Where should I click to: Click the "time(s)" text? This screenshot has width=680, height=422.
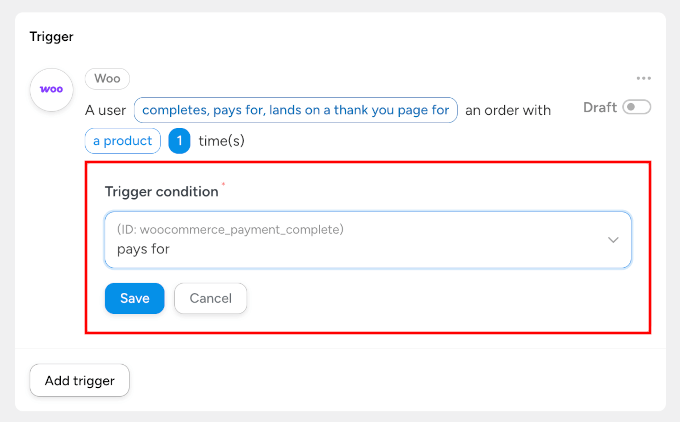(x=222, y=141)
